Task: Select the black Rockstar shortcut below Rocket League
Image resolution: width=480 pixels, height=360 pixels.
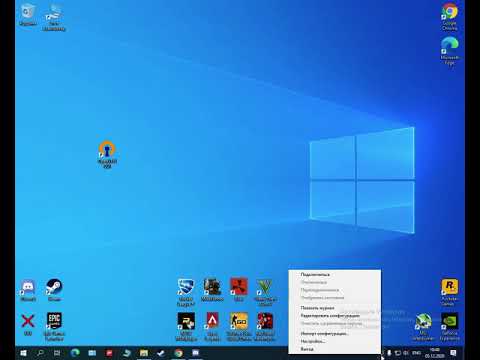Action: coord(186,327)
